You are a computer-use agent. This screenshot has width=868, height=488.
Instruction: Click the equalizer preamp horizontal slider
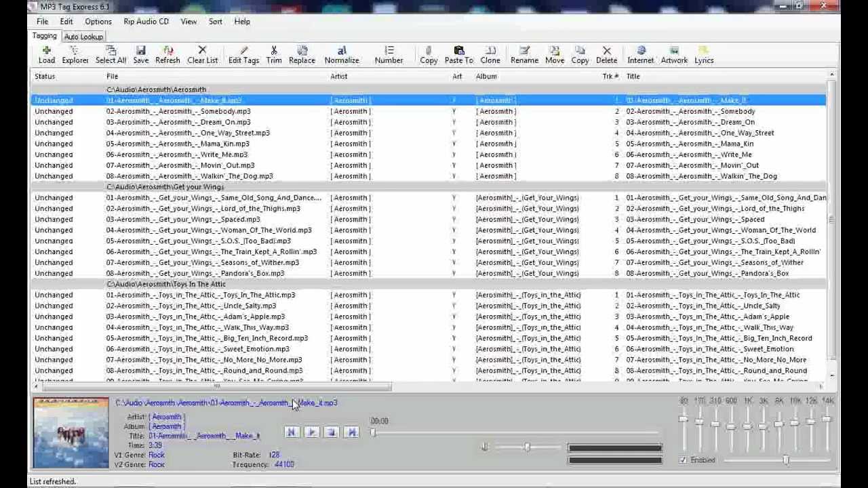776,460
